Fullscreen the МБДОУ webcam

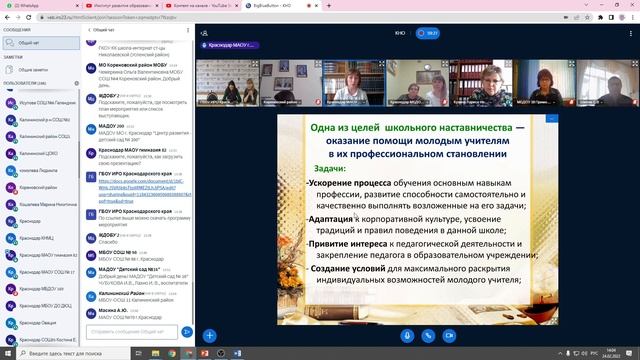coord(571,64)
